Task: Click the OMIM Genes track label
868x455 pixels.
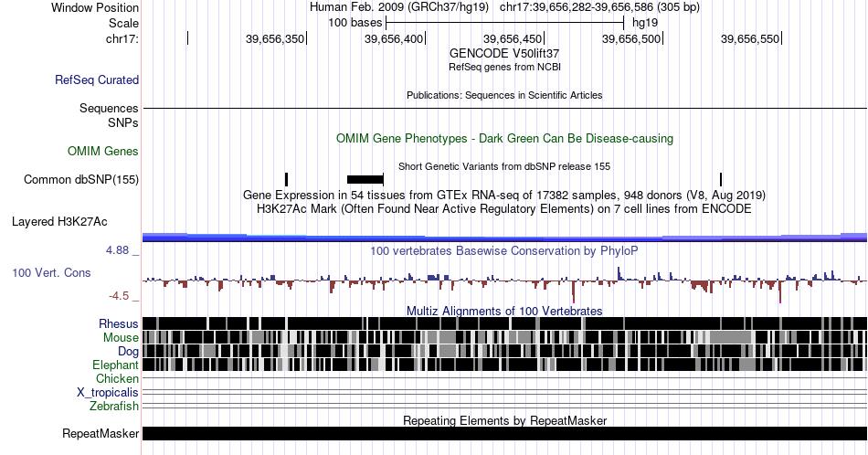Action: [102, 151]
